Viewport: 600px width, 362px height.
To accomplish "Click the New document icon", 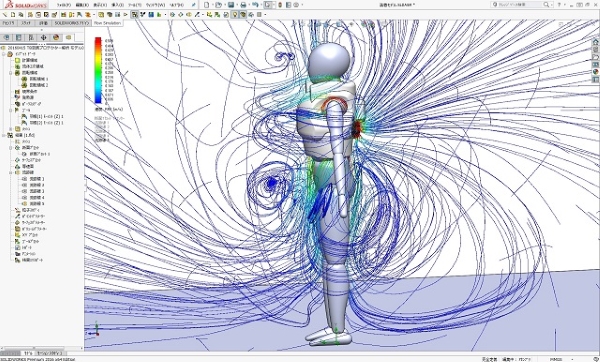I will [207, 5].
